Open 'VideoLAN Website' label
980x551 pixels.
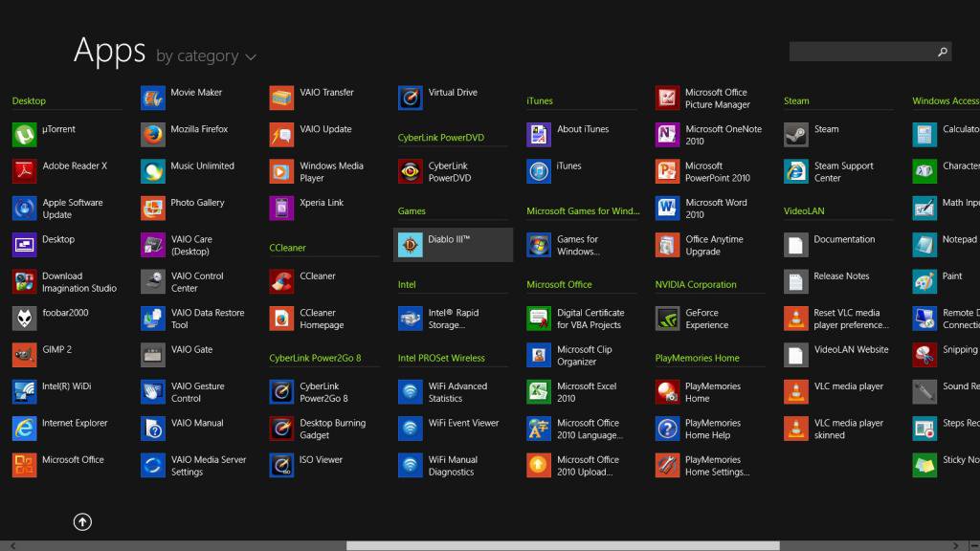pos(851,349)
